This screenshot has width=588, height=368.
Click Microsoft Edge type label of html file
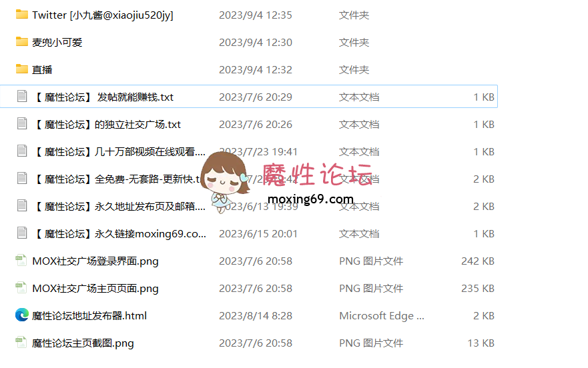point(382,316)
